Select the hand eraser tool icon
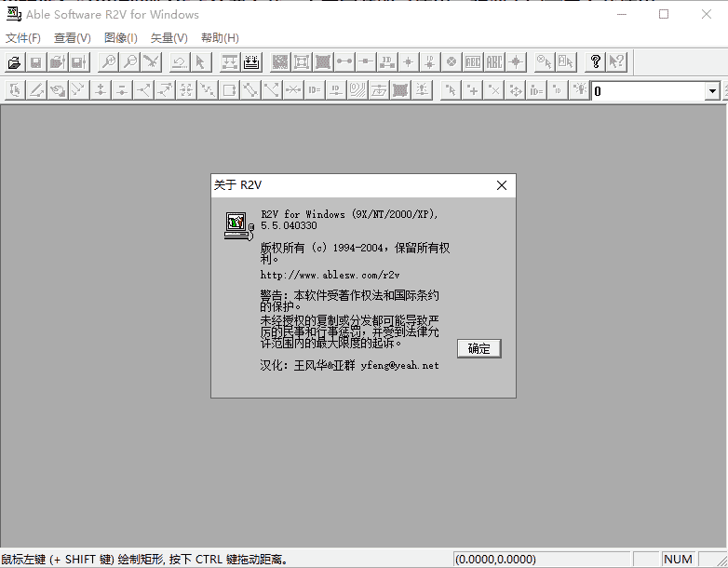728x568 pixels. pyautogui.click(x=58, y=90)
